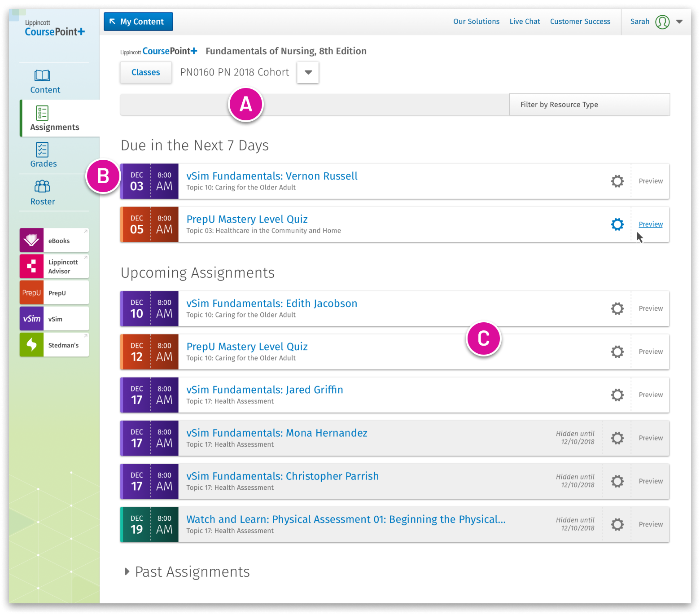The width and height of the screenshot is (700, 615).
Task: Launch the Stedman's dictionary tile
Action: 54,345
